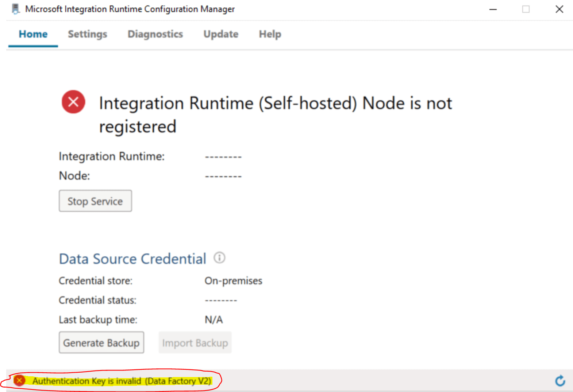Switch to the Settings tab
The width and height of the screenshot is (573, 392).
pyautogui.click(x=88, y=34)
